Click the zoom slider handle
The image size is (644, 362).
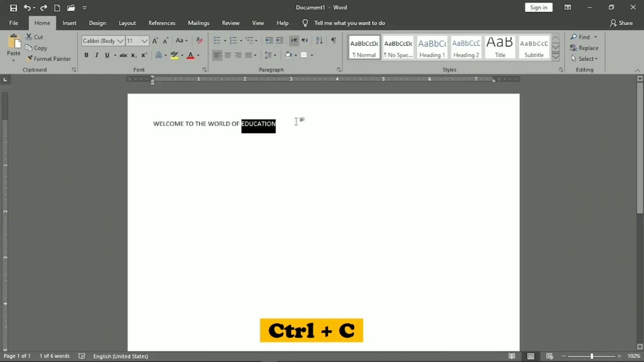(x=592, y=356)
